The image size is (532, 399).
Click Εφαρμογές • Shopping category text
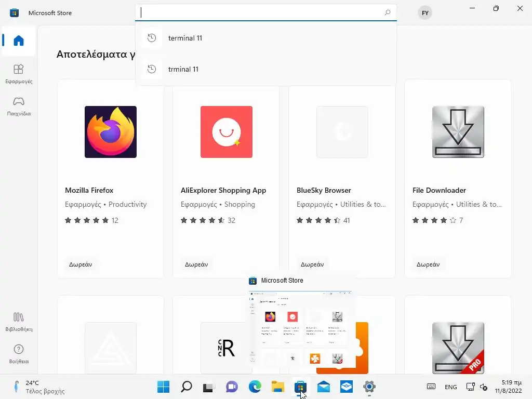click(x=218, y=204)
